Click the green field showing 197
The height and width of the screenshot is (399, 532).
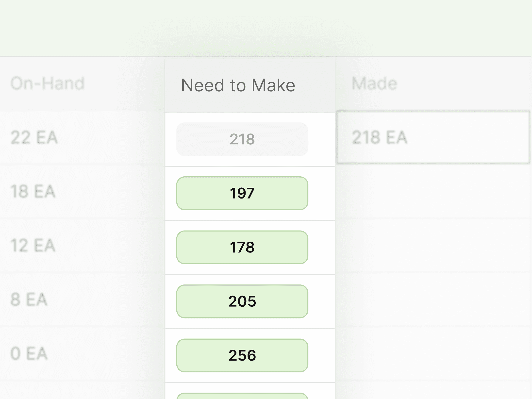[x=242, y=193]
